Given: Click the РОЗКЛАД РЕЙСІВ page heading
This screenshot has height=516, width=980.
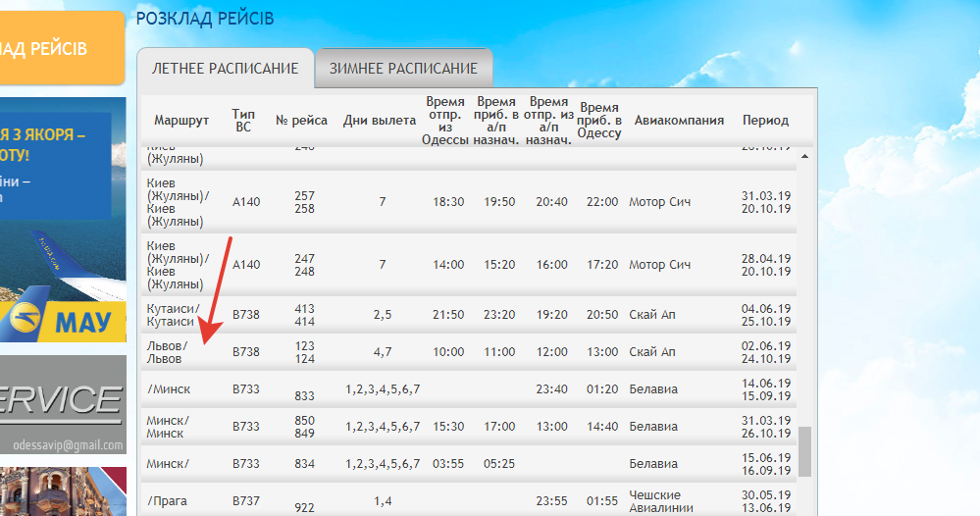Looking at the screenshot, I should pos(205,19).
